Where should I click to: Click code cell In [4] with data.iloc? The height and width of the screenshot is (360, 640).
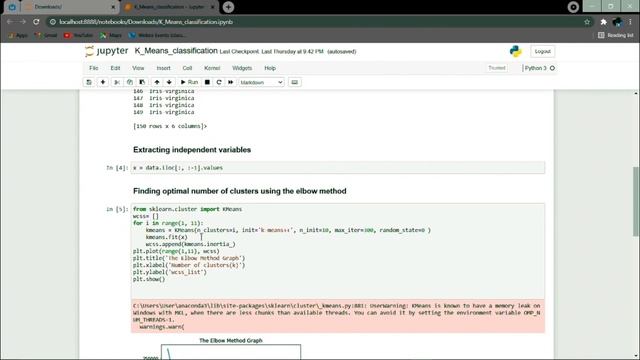coord(338,168)
